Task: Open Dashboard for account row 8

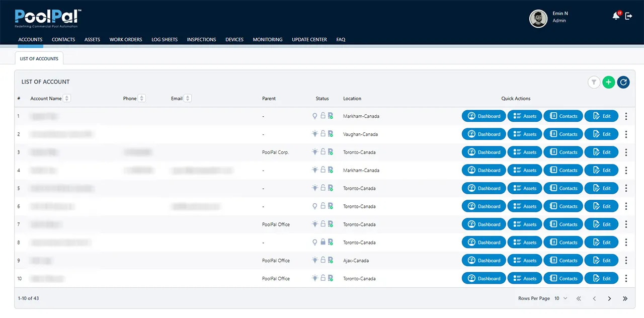Action: pos(484,243)
